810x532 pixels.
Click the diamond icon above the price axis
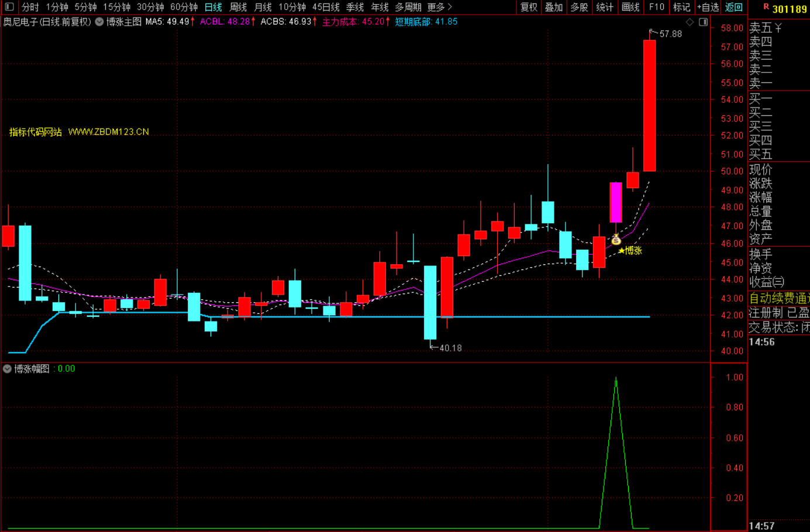pyautogui.click(x=690, y=22)
